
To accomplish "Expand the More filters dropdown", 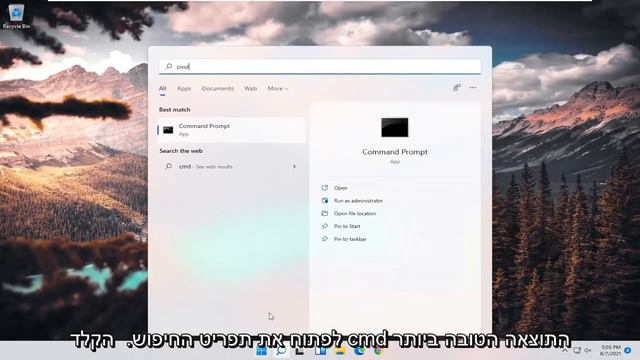I will [x=278, y=89].
